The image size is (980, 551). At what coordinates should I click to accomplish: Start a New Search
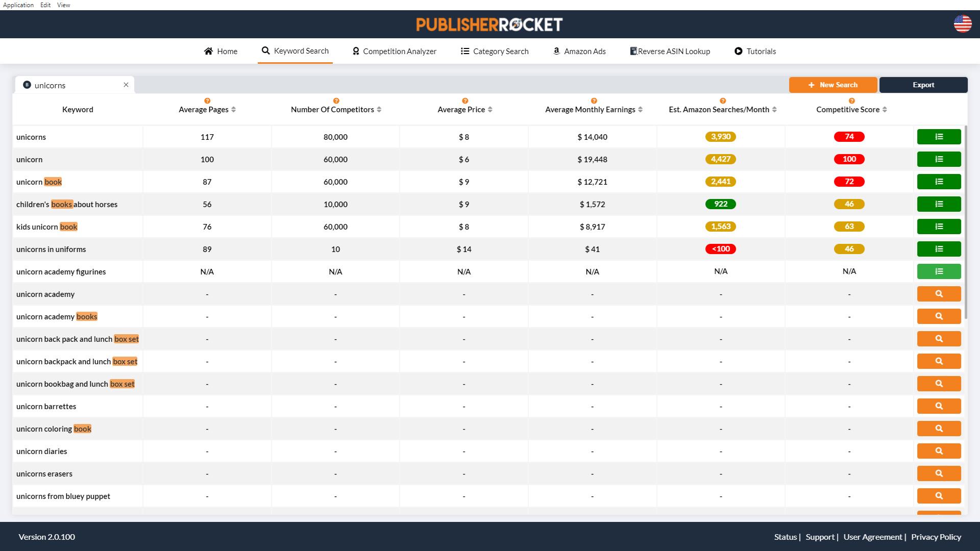pos(833,85)
